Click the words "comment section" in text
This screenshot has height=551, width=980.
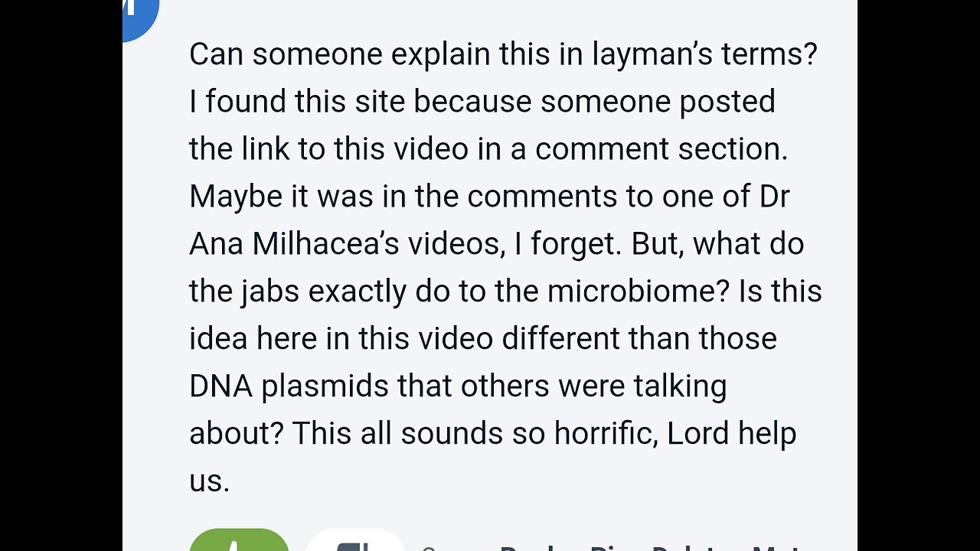point(660,149)
